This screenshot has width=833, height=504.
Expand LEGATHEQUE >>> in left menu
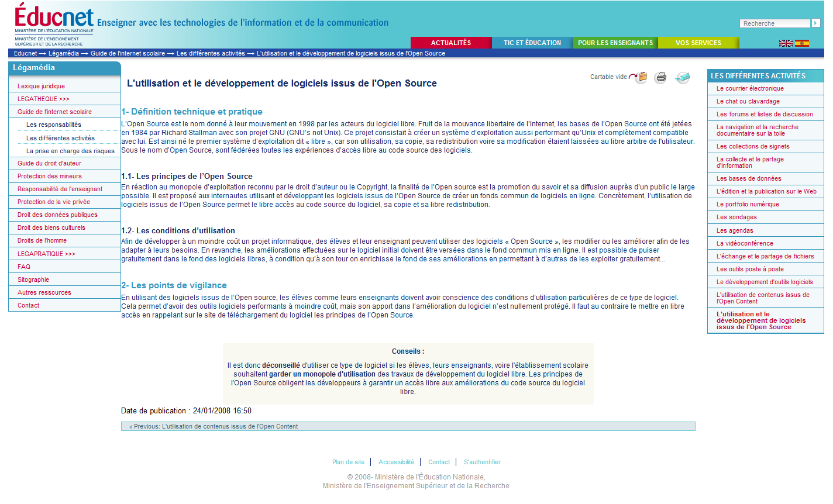43,99
